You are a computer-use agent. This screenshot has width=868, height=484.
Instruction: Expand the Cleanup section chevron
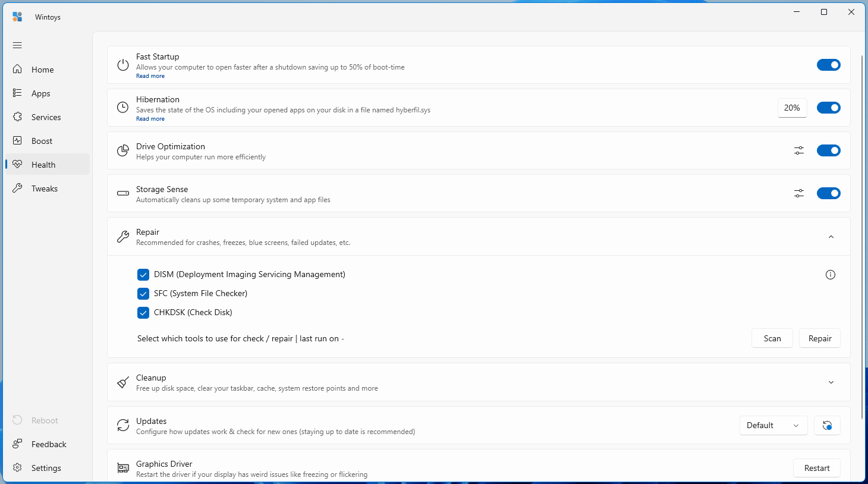click(x=831, y=382)
